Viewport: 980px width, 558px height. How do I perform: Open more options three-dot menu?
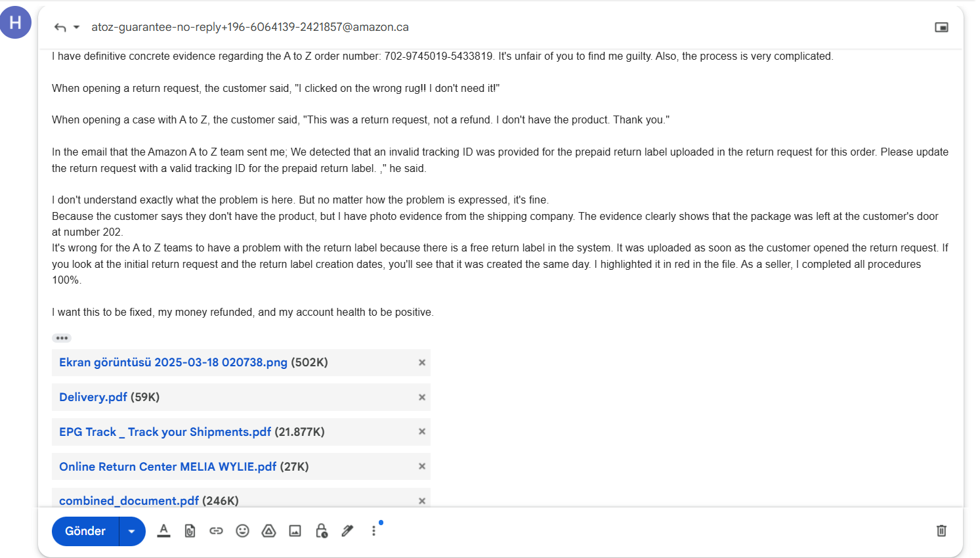pyautogui.click(x=373, y=531)
